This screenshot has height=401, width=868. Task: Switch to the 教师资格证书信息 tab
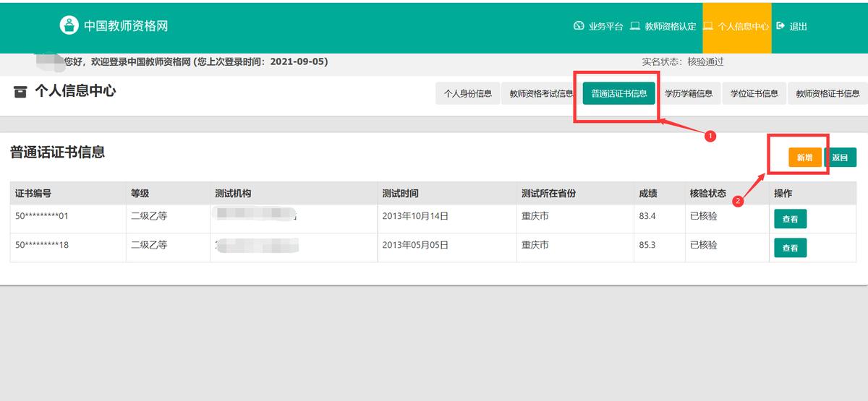[827, 93]
